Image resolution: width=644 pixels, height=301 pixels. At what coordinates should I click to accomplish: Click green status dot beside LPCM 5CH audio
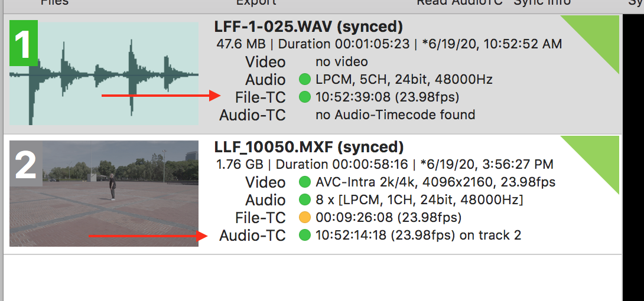point(304,79)
